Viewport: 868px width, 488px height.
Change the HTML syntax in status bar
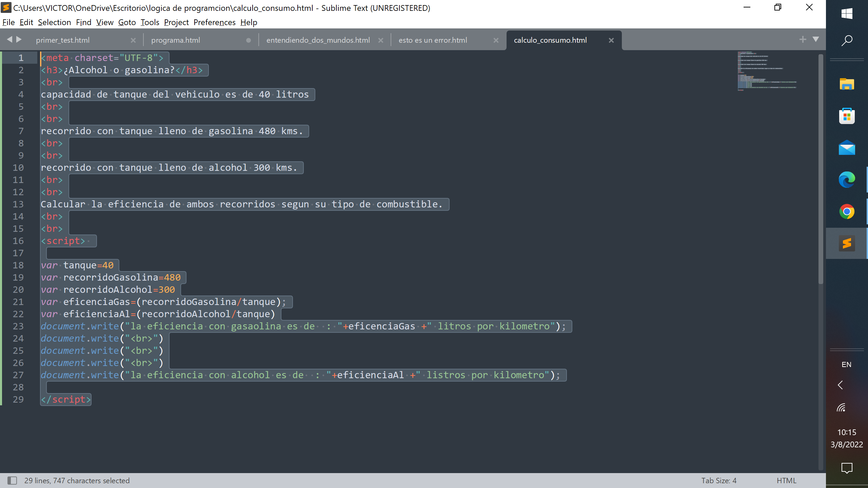click(x=786, y=481)
